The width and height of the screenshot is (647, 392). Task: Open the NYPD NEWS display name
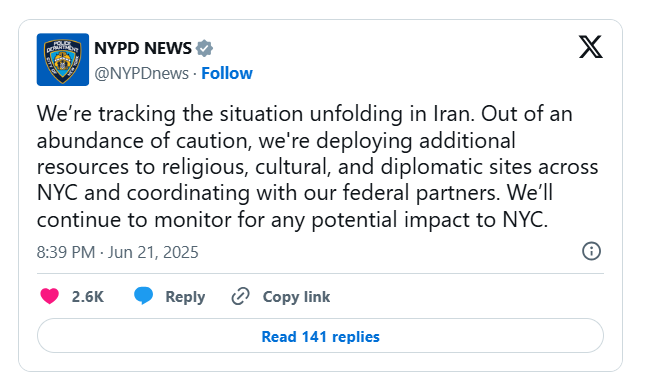(143, 48)
